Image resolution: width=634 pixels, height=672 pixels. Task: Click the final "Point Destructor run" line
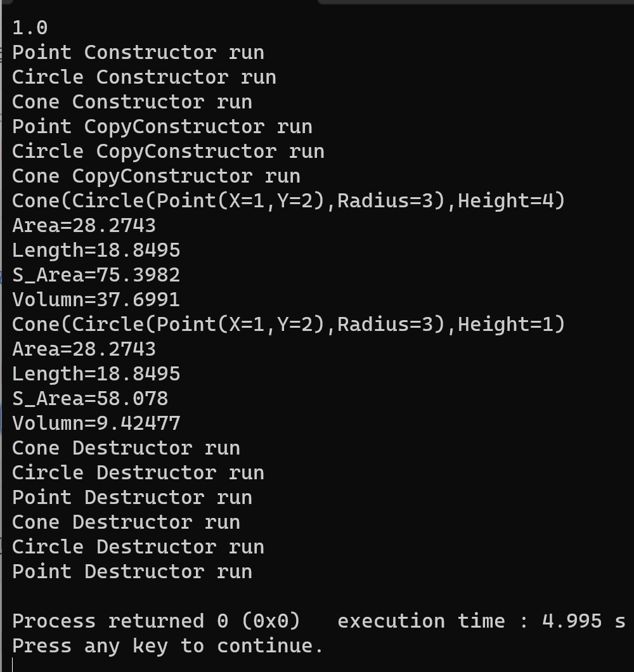[x=132, y=572]
